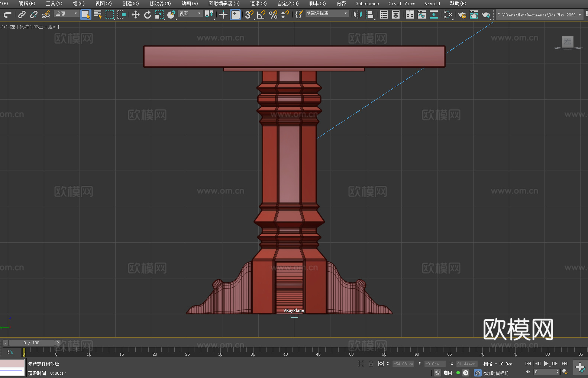The height and width of the screenshot is (378, 588).
Task: Toggle the selection lock padlock
Action: point(371,364)
